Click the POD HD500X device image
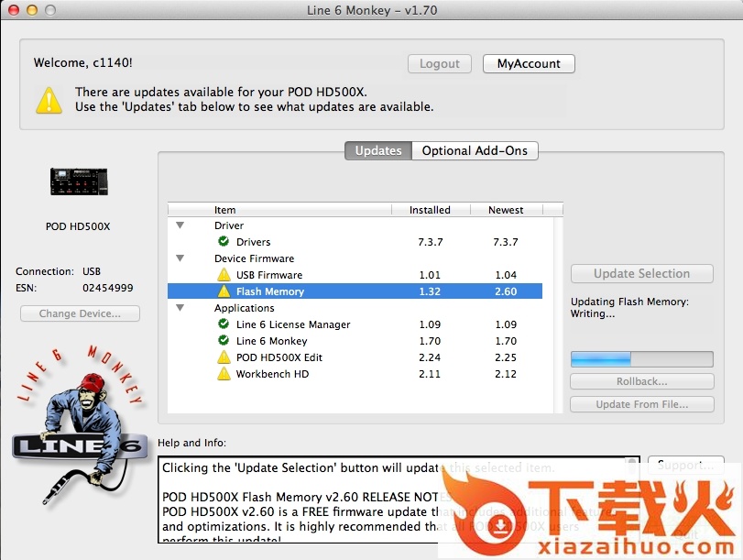This screenshot has width=743, height=560. click(x=79, y=181)
